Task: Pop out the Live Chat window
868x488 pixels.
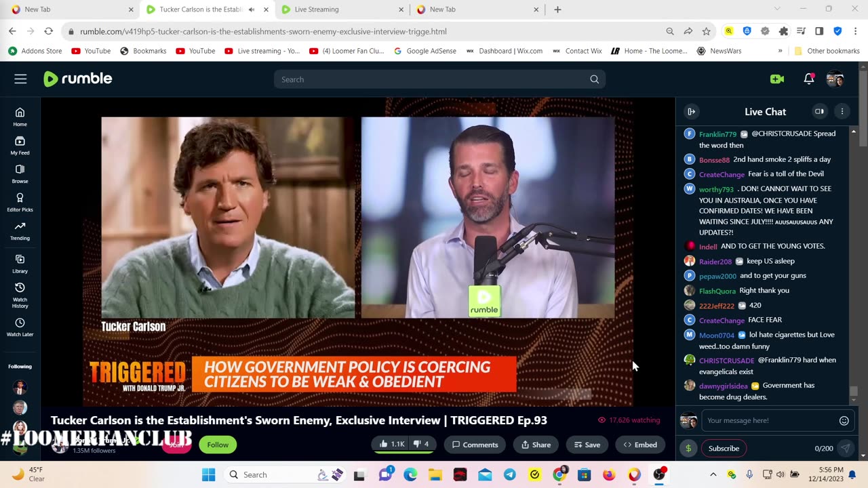Action: (819, 112)
